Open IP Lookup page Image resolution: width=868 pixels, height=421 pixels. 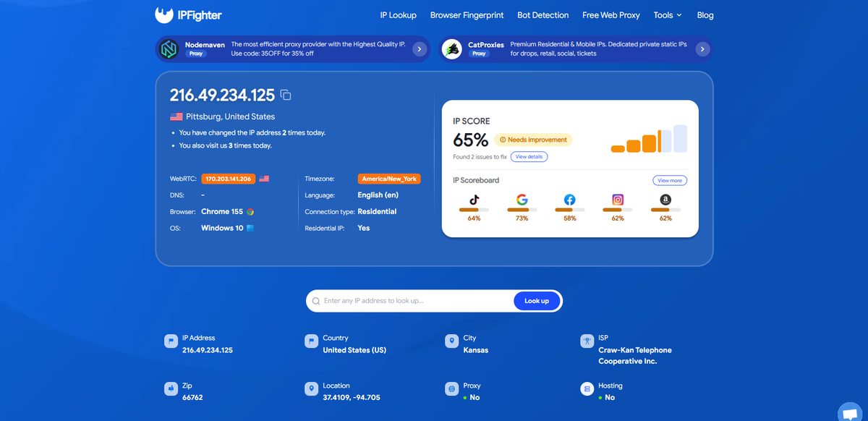pos(399,15)
